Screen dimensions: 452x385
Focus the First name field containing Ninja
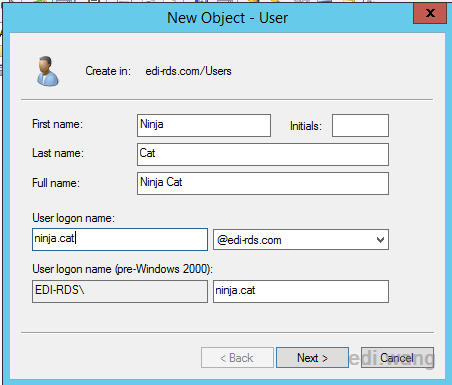tap(204, 125)
